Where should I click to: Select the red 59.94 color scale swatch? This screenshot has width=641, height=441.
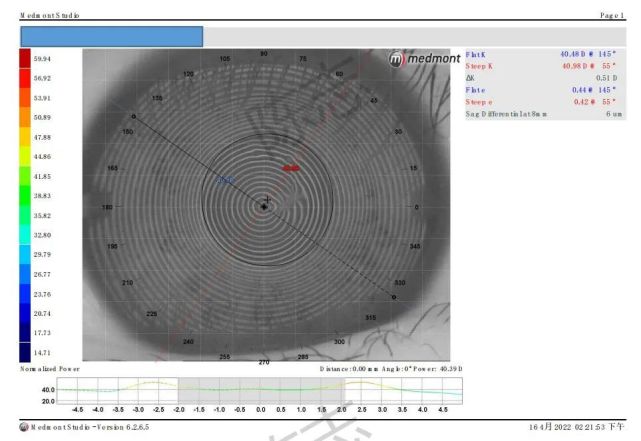tap(25, 59)
